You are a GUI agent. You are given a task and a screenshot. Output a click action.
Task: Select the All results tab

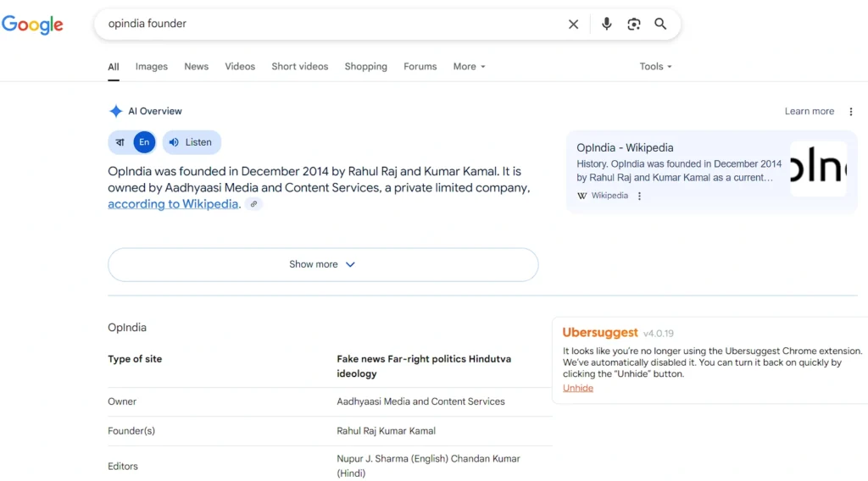point(114,67)
